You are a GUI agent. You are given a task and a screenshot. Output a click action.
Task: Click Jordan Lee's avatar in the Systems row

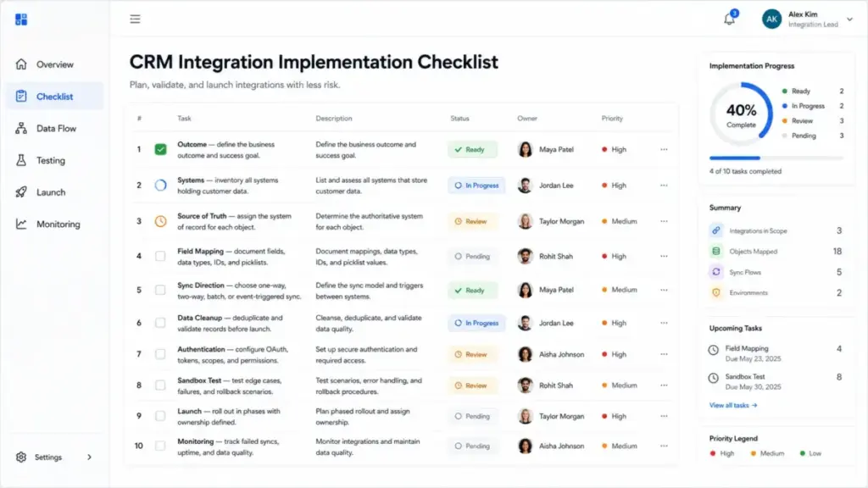[x=525, y=186]
